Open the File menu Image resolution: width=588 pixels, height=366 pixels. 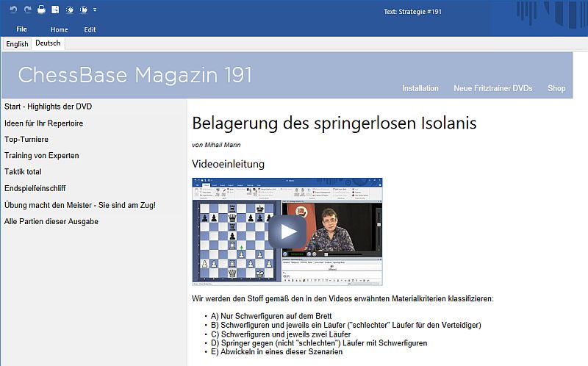pos(22,29)
